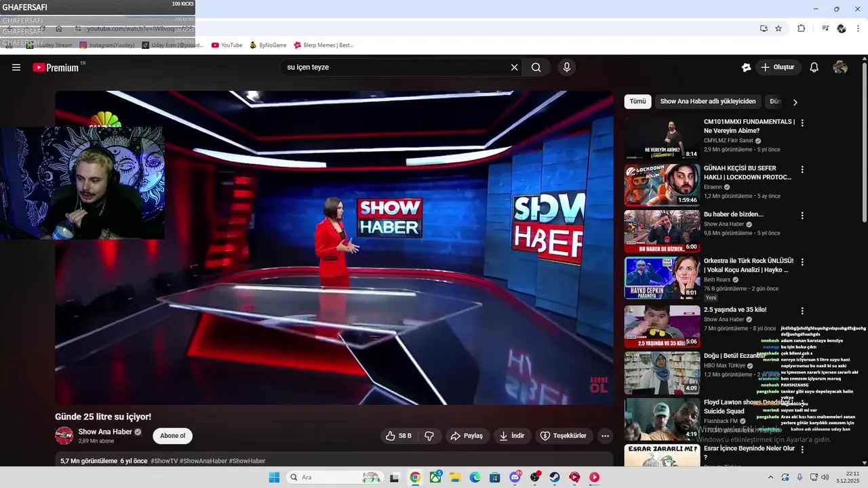Open the Windows Start menu
Viewport: 868px width, 488px height.
click(274, 477)
